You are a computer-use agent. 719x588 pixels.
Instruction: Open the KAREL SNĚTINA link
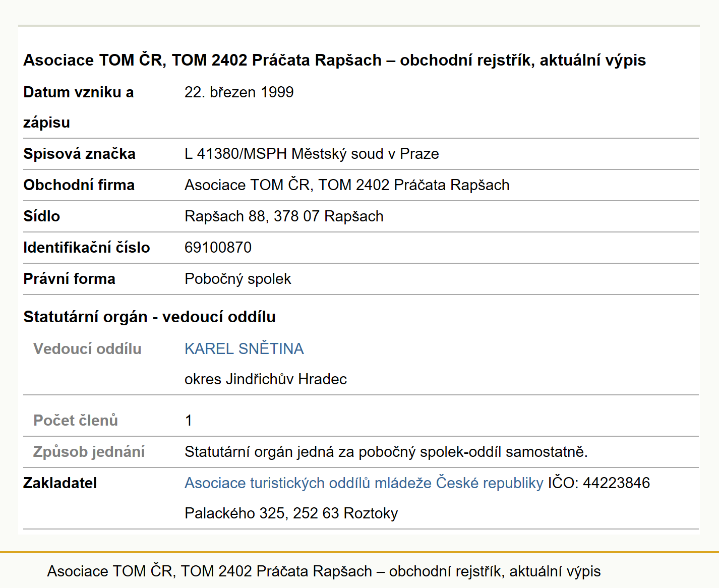[244, 348]
